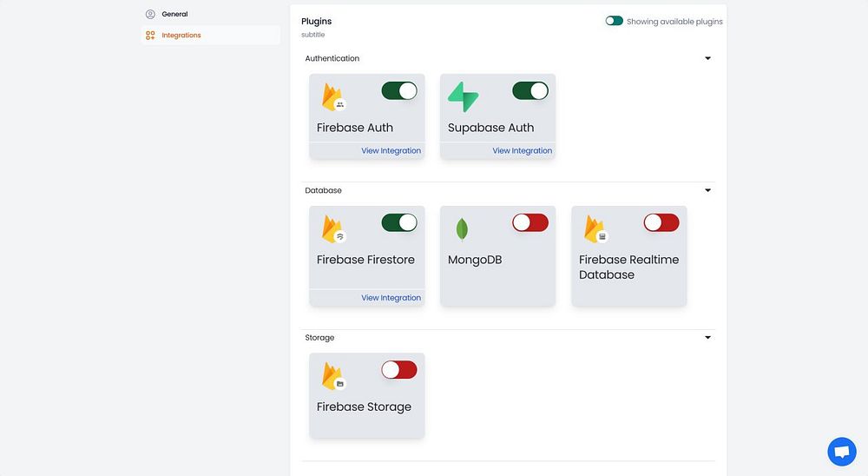Image resolution: width=868 pixels, height=476 pixels.
Task: Open the chat support bubble icon
Action: pyautogui.click(x=841, y=452)
